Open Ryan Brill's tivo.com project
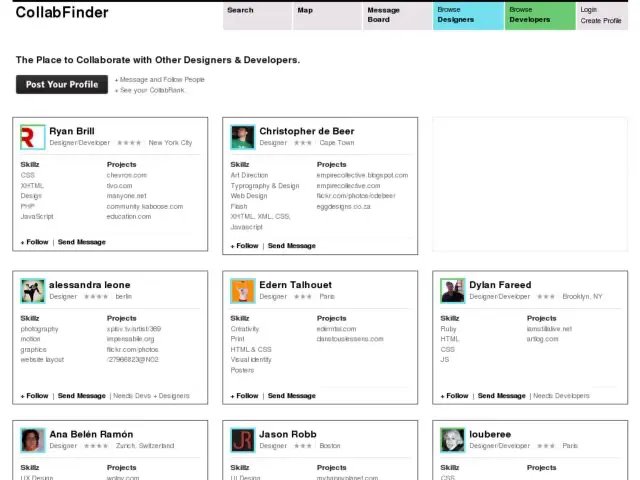Image resolution: width=640 pixels, height=480 pixels. [119, 186]
